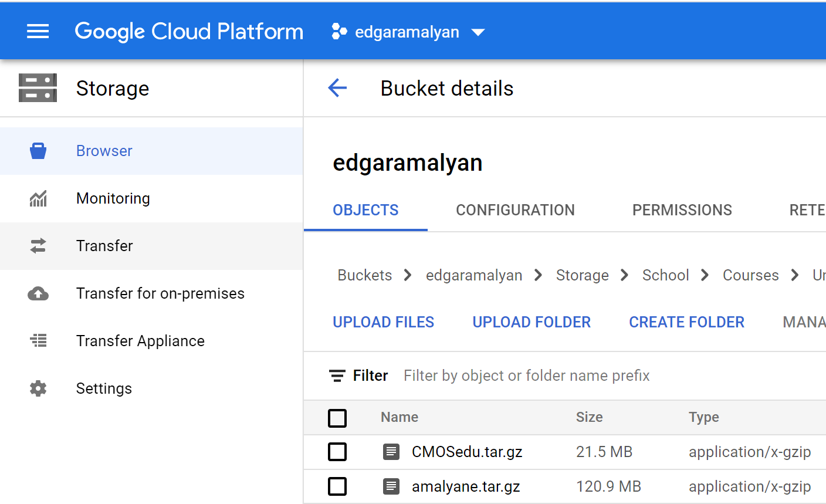Click the Transfer Appliance list icon
This screenshot has width=826, height=504.
point(38,341)
